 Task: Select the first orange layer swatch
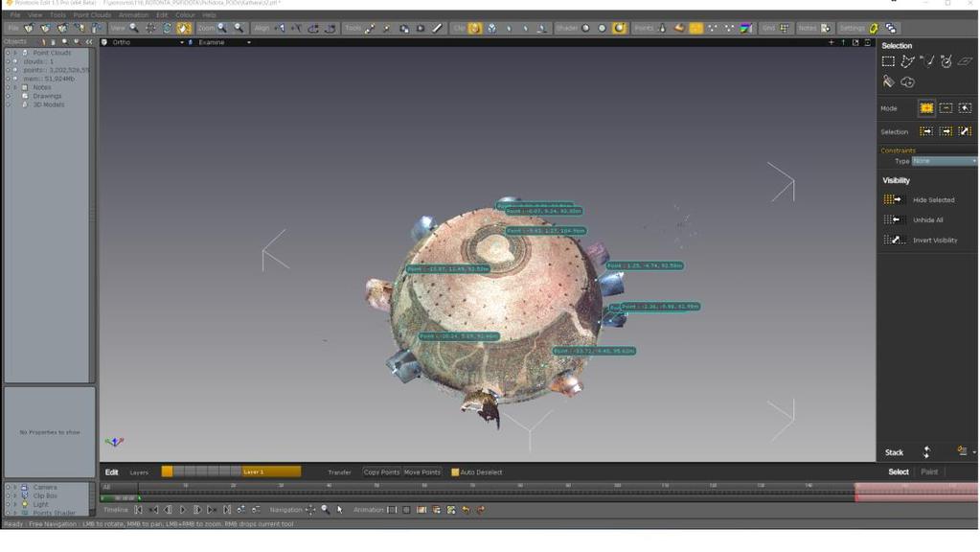tap(167, 471)
